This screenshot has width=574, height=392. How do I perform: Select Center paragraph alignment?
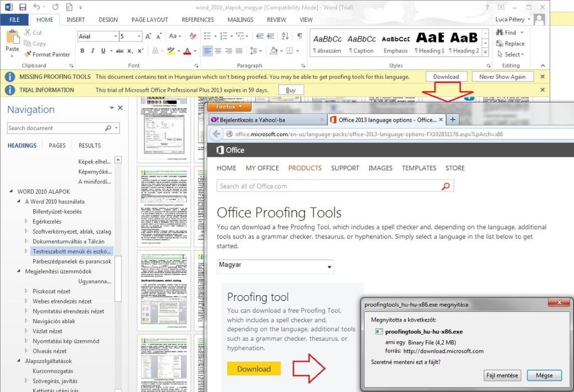(x=218, y=51)
